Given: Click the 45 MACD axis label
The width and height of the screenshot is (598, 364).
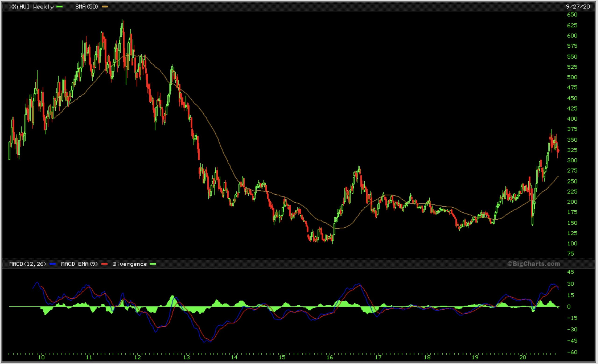Looking at the screenshot, I should 571,272.
